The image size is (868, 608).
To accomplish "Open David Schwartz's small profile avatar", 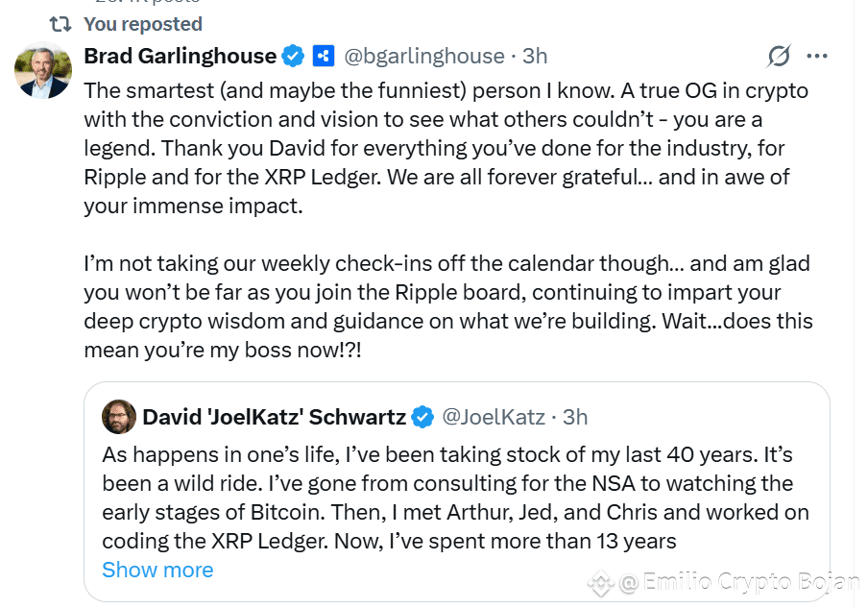I will 119,417.
